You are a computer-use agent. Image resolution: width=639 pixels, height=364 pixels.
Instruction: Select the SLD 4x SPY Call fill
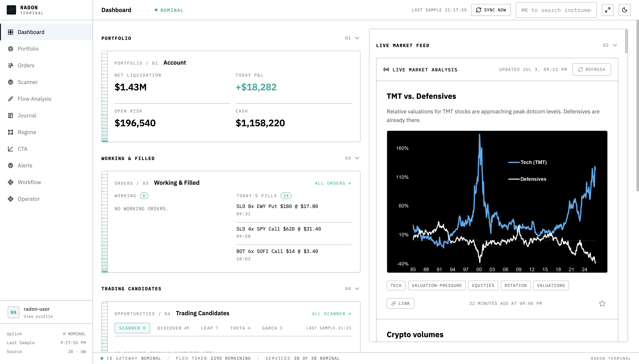[x=294, y=232]
